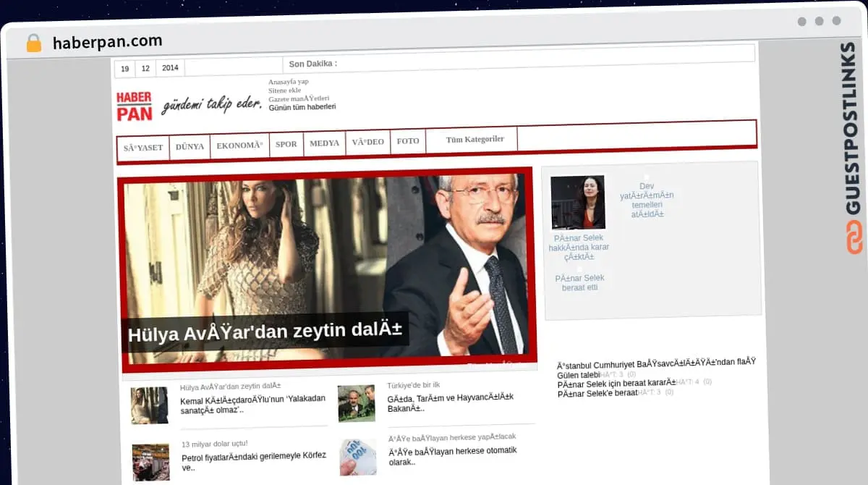Open the money banknotes article thumbnail

[357, 457]
